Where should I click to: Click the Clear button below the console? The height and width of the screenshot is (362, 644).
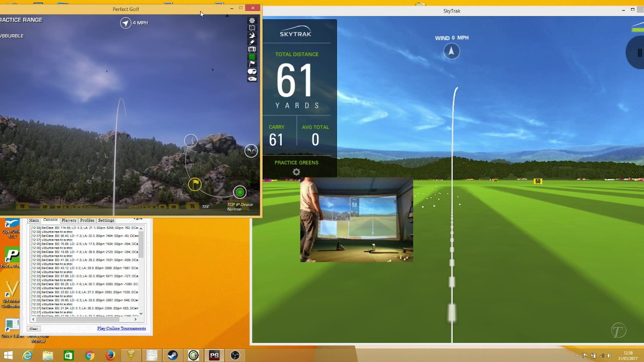(x=34, y=329)
